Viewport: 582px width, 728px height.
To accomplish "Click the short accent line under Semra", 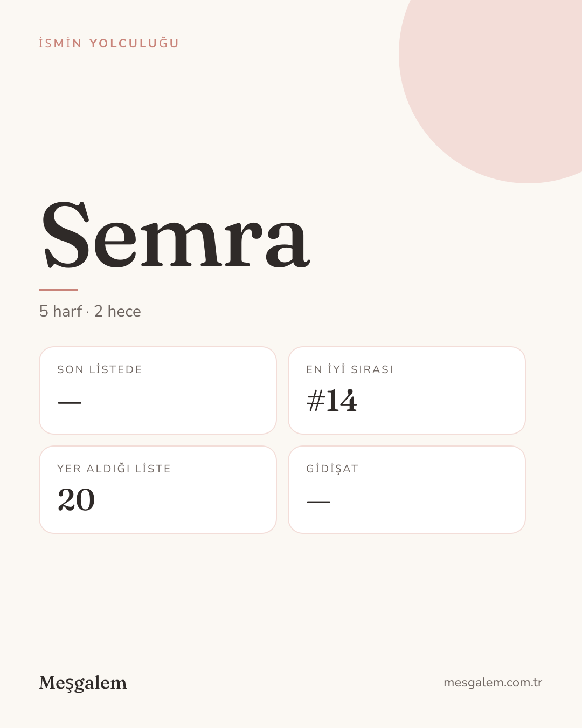I will [58, 290].
